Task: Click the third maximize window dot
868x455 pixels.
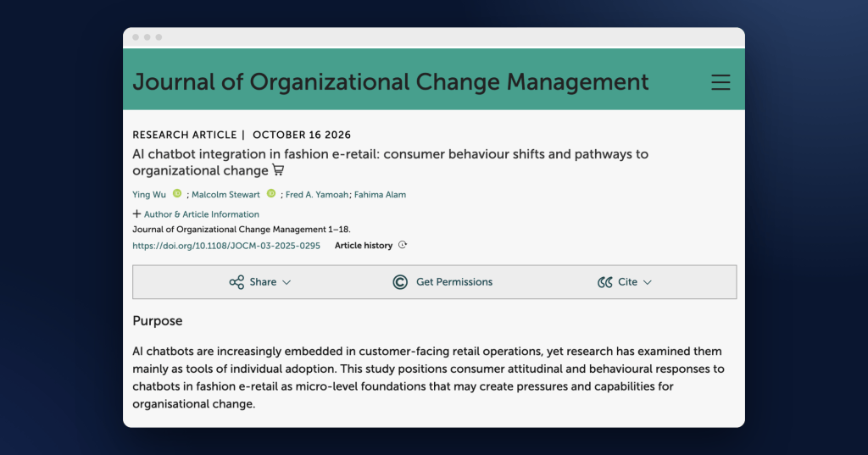Action: [159, 37]
